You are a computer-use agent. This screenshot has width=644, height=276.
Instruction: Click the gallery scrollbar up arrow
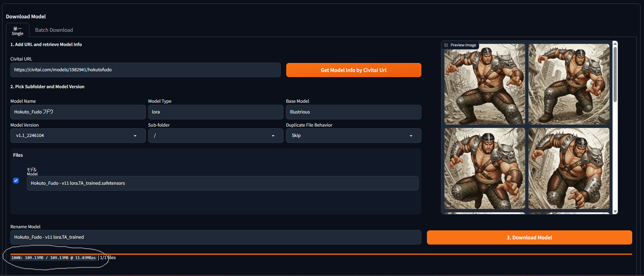615,43
